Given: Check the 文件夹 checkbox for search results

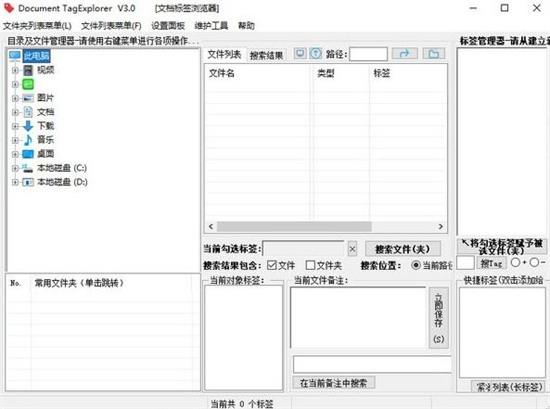Looking at the screenshot, I should pyautogui.click(x=310, y=265).
